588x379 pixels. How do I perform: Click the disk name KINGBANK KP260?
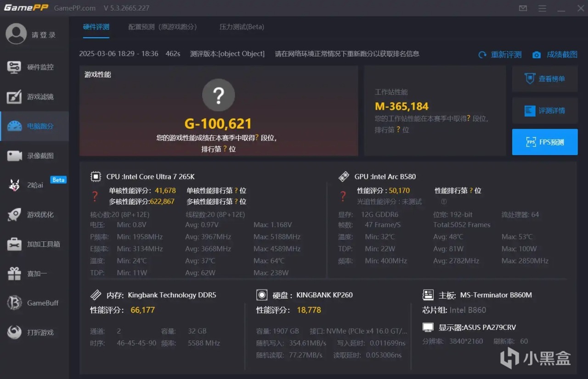[325, 295]
